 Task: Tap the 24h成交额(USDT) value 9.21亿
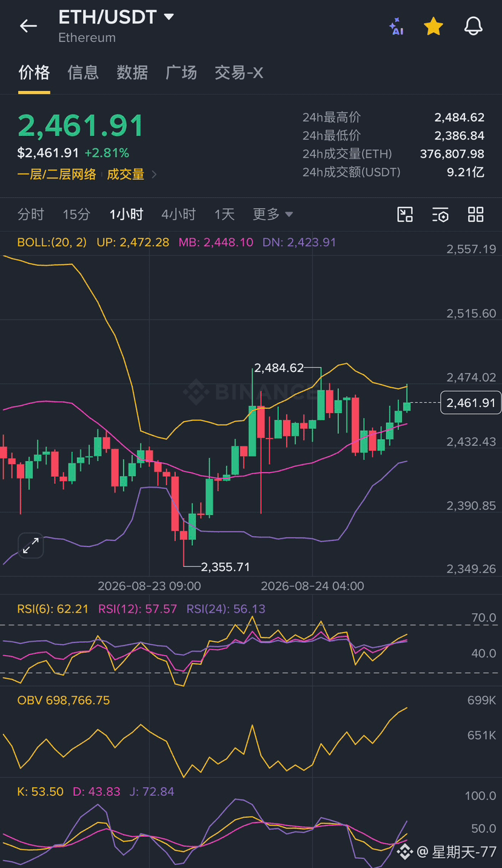point(466,172)
